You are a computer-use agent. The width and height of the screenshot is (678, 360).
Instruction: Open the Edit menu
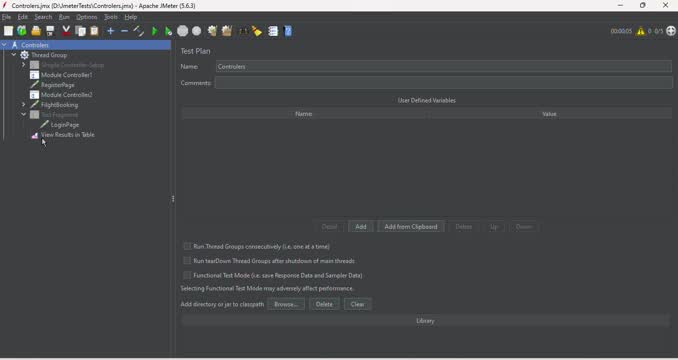pyautogui.click(x=22, y=17)
